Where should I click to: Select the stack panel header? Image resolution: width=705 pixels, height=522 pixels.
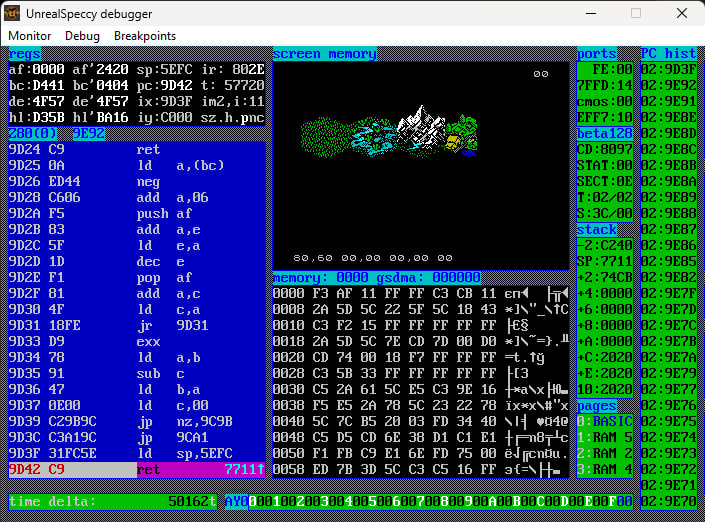[597, 230]
